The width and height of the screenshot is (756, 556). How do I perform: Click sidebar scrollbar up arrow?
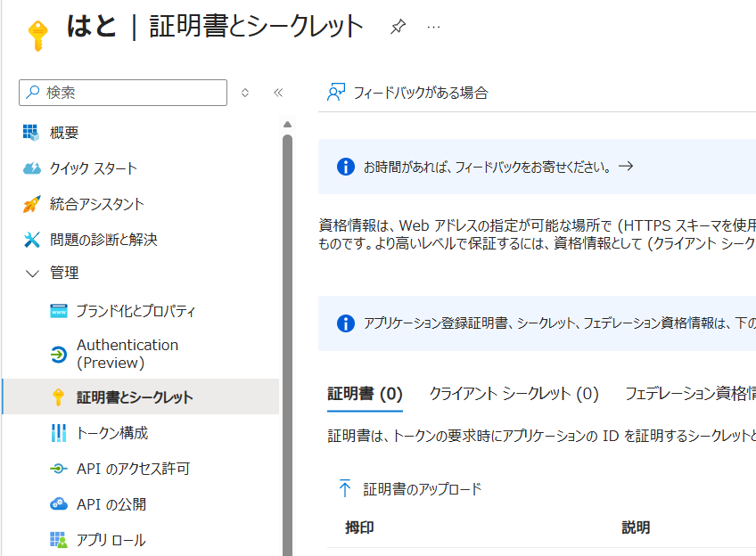pyautogui.click(x=287, y=125)
